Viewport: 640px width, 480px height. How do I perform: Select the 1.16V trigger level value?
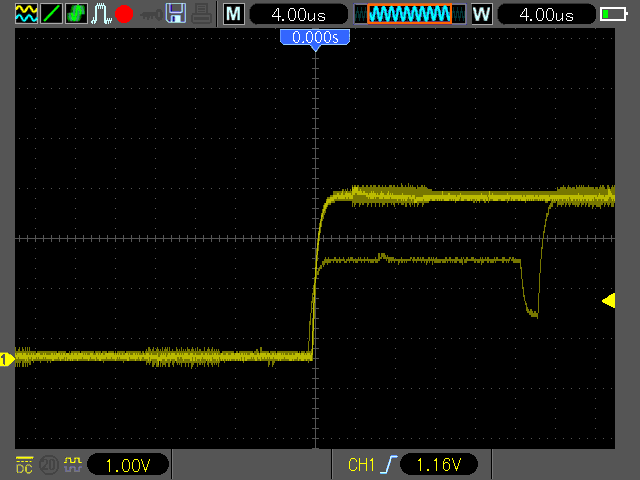point(439,464)
